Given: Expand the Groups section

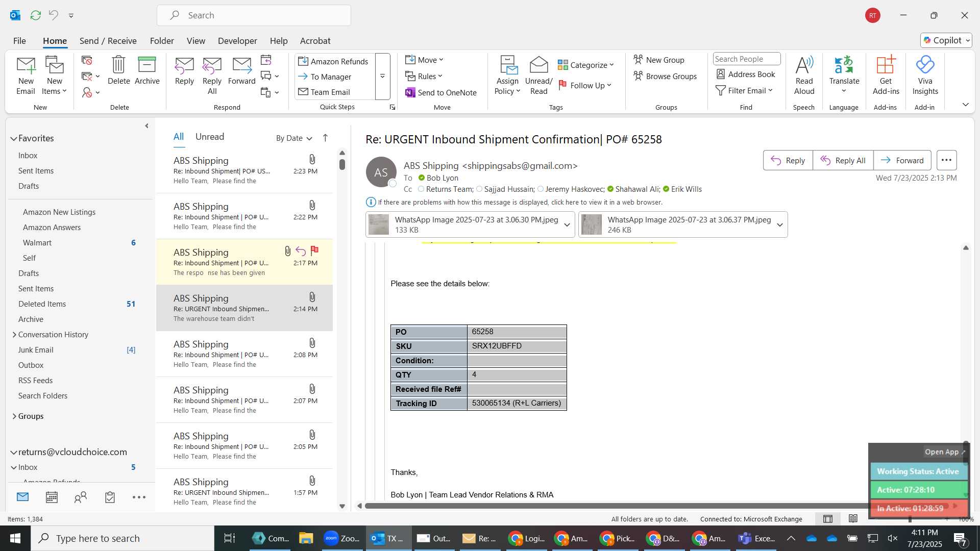Looking at the screenshot, I should [14, 416].
